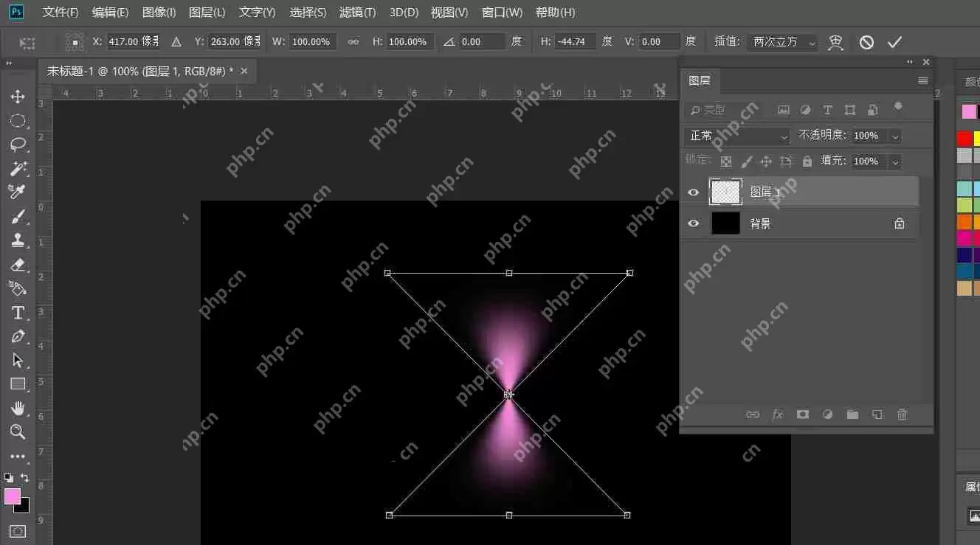Select the Magic Wand tool
The width and height of the screenshot is (980, 545).
pyautogui.click(x=18, y=168)
